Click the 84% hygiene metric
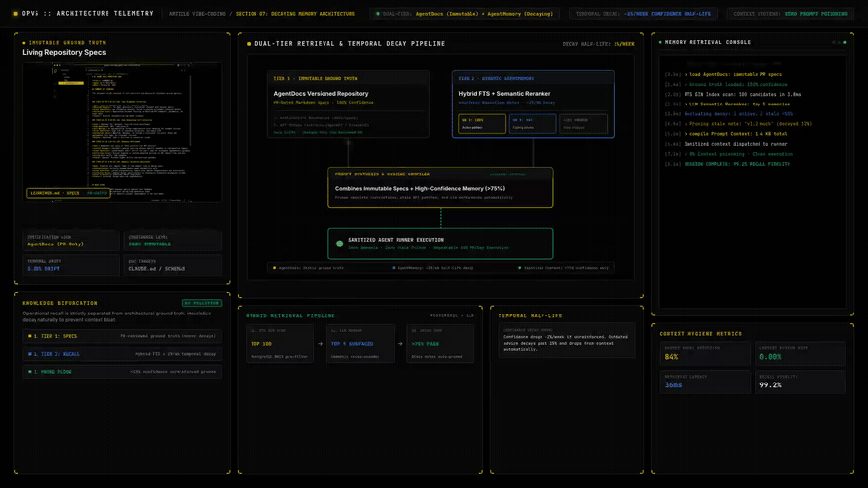 (671, 357)
